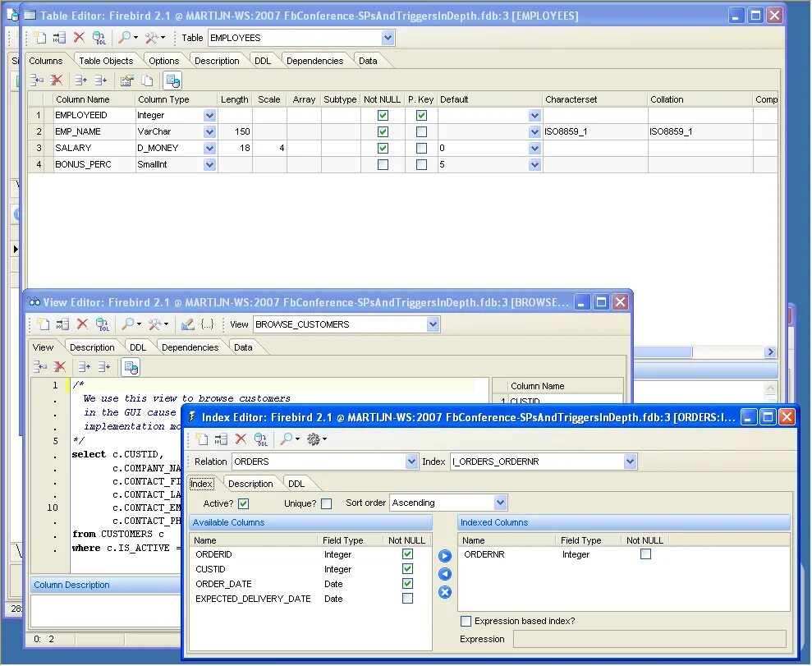This screenshot has width=812, height=666.
Task: Click New icon in Table Editor toolbar
Action: [40, 37]
